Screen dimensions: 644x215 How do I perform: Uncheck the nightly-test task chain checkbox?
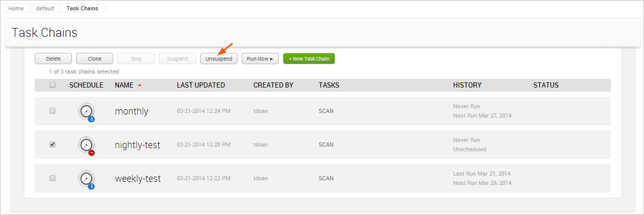point(52,145)
